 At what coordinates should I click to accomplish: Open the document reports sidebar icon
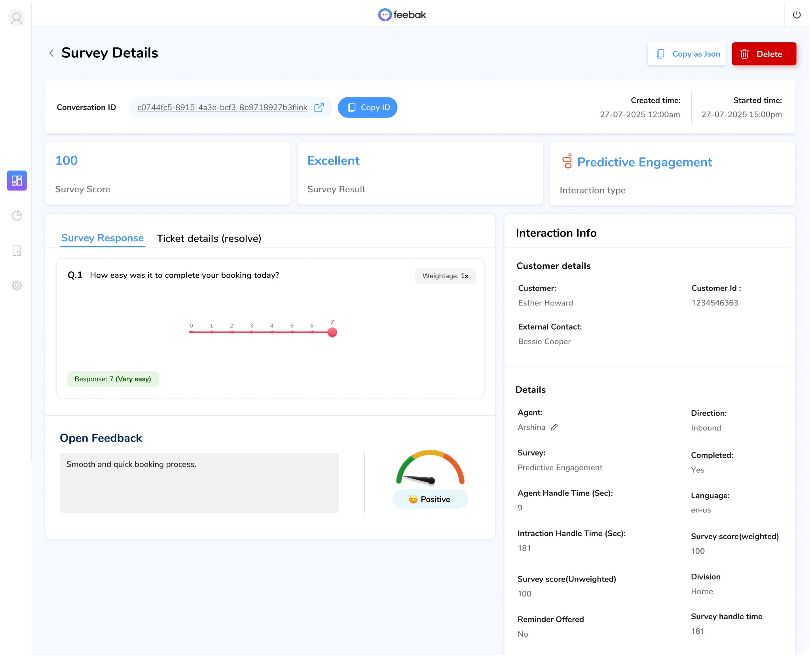click(x=17, y=250)
